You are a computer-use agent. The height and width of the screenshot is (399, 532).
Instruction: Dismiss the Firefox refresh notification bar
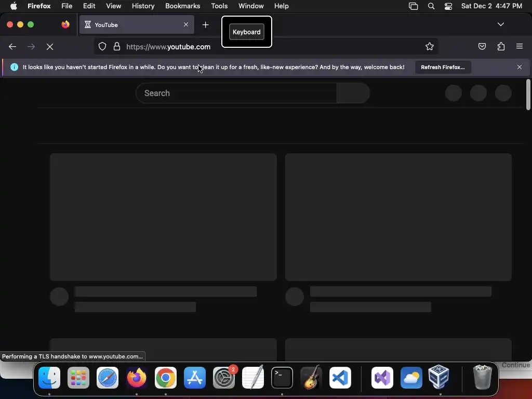(x=520, y=67)
